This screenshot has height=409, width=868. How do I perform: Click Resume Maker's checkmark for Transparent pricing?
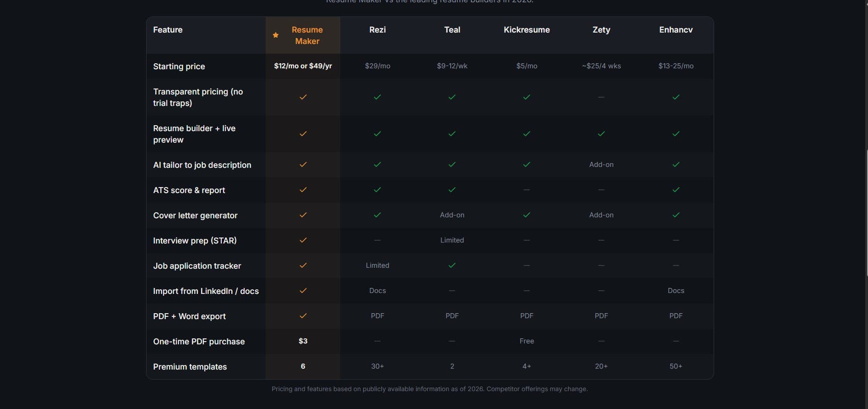pyautogui.click(x=303, y=97)
